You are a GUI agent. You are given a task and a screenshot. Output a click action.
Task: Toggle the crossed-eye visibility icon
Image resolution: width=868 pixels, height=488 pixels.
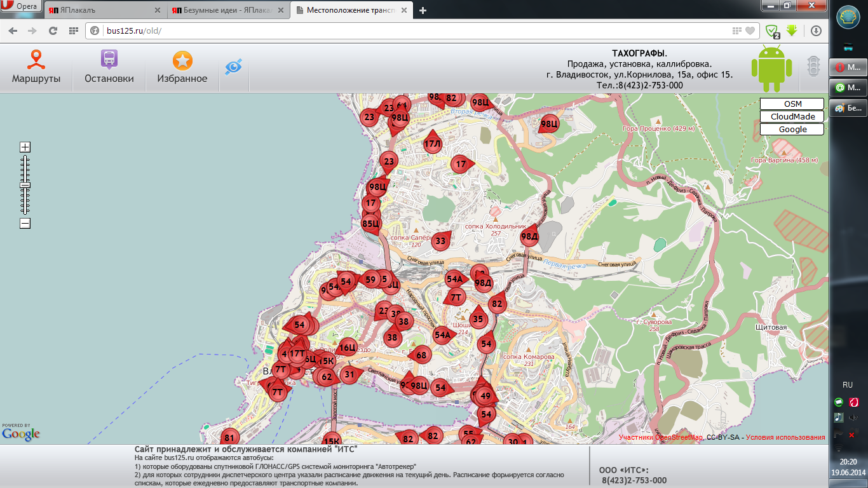(234, 67)
